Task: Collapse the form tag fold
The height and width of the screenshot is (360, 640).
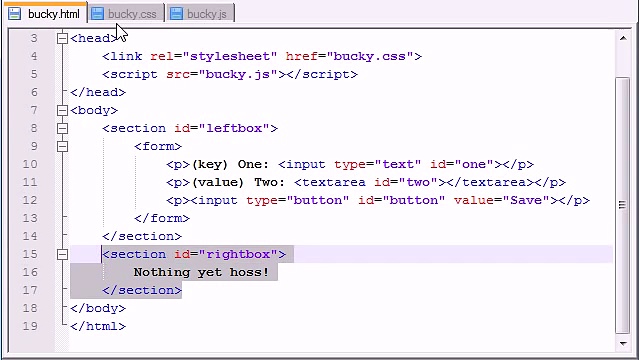Action: (x=62, y=146)
